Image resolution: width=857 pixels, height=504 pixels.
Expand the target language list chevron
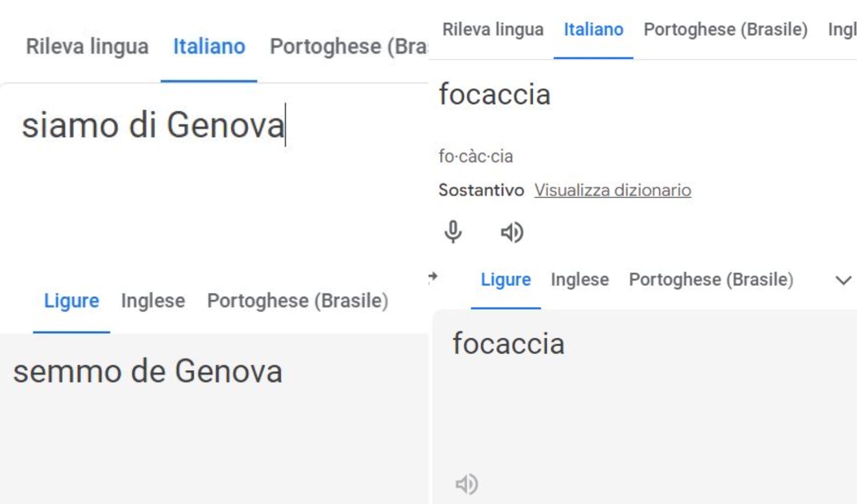pos(843,280)
